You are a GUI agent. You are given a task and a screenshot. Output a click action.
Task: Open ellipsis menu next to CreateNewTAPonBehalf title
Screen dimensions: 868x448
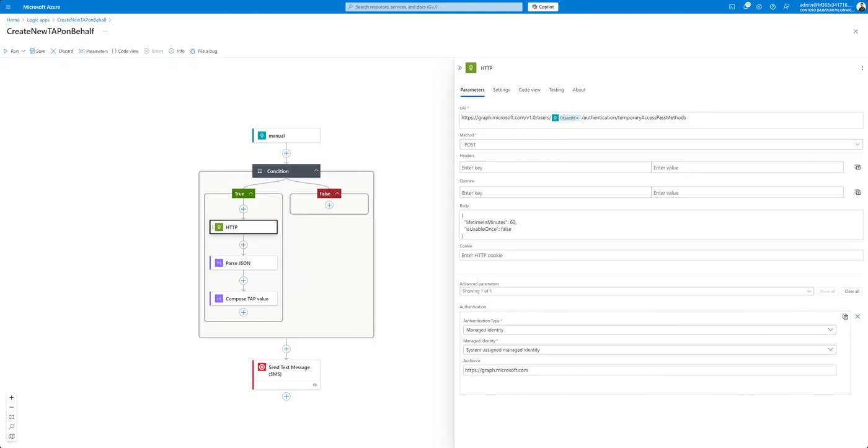104,31
